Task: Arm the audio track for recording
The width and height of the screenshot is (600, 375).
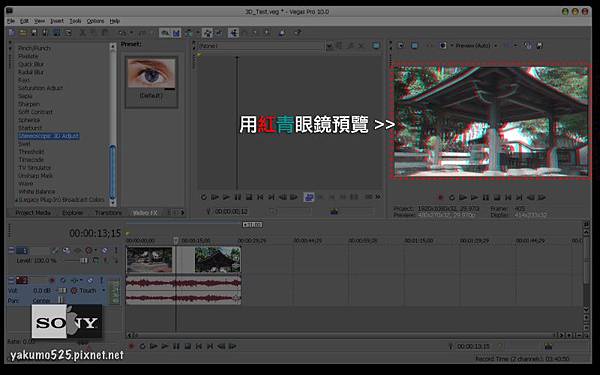Action: click(x=52, y=280)
